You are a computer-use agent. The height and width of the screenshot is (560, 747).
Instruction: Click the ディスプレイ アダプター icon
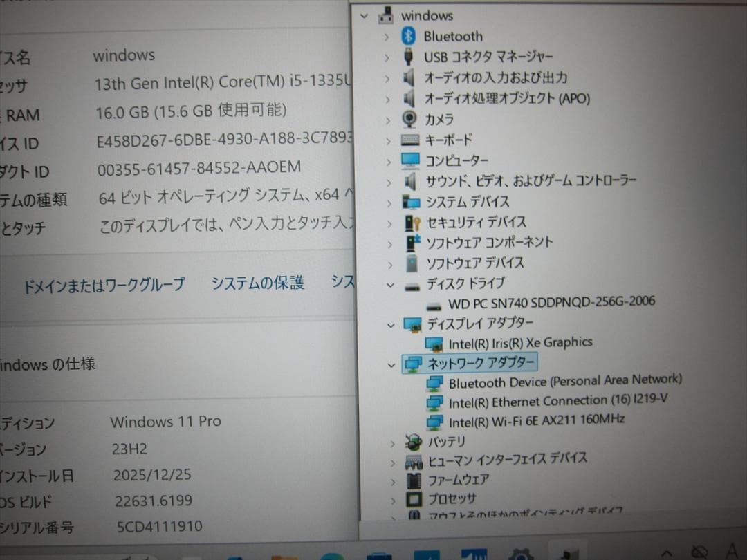412,325
